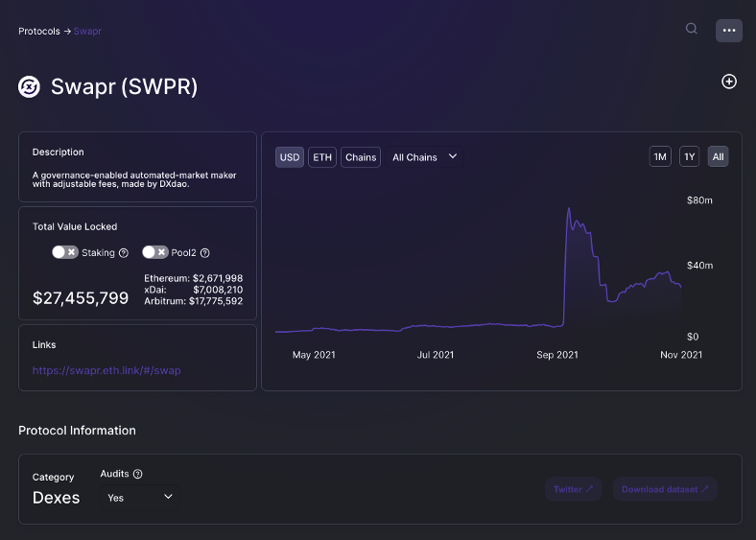Open the search magnifier icon
This screenshot has height=540, width=756.
pos(692,29)
